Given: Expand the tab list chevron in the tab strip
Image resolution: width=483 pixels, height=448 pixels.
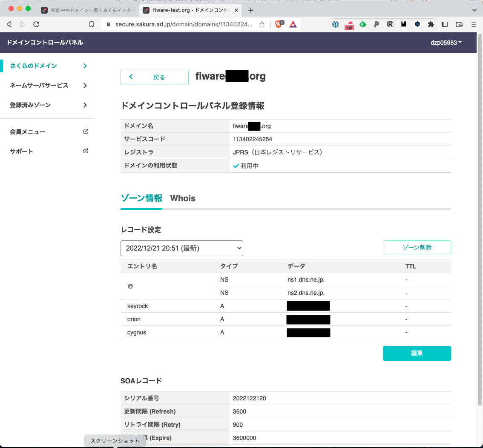Looking at the screenshot, I should (x=474, y=10).
